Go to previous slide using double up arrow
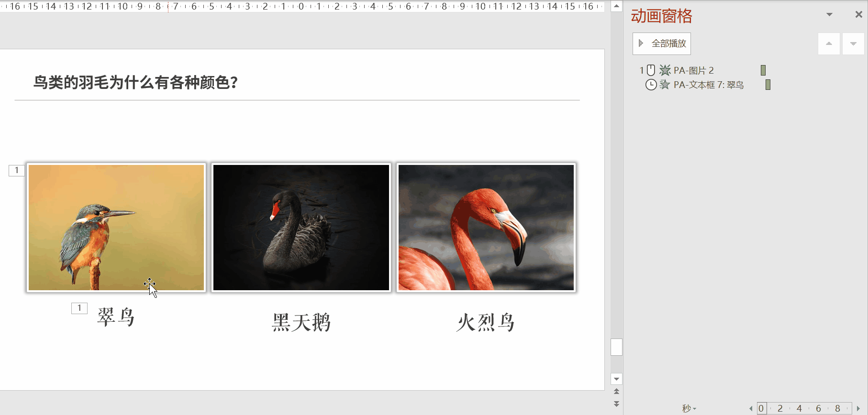 click(617, 392)
